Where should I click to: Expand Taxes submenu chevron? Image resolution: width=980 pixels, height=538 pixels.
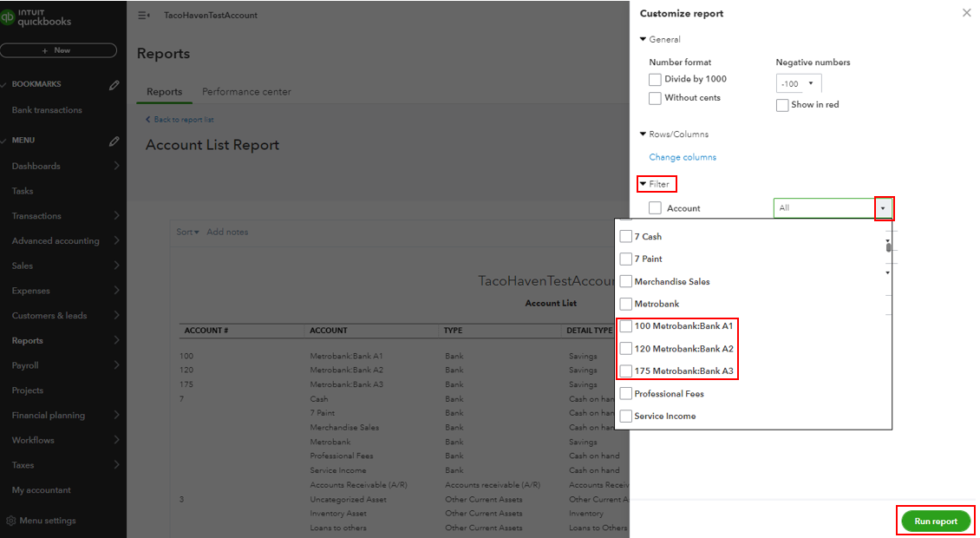click(x=116, y=465)
